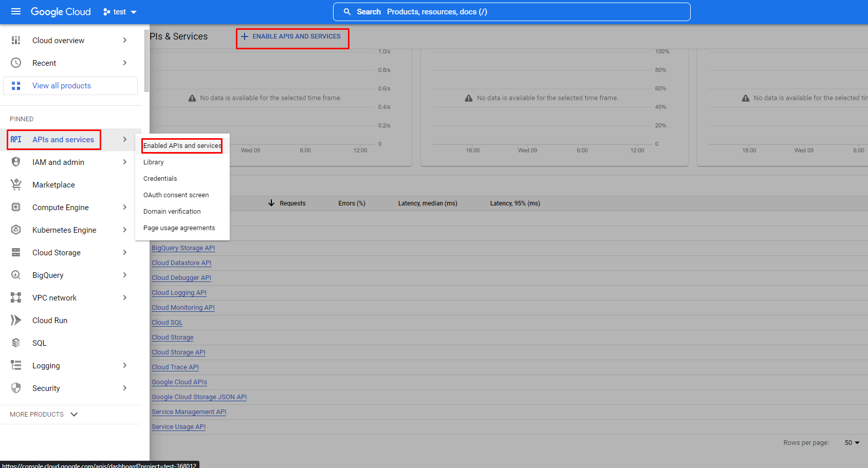Open the Cloud Trace API link
Image resolution: width=868 pixels, height=468 pixels.
175,367
